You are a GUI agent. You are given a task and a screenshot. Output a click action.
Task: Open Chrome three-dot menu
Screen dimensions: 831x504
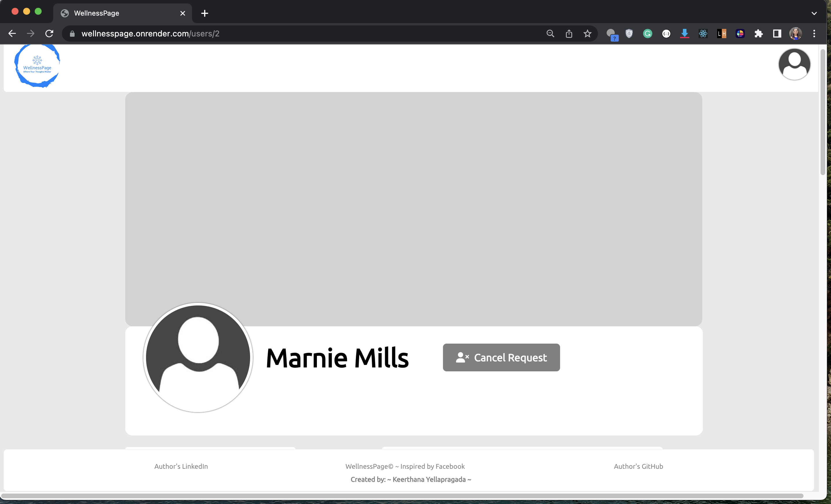[x=814, y=34]
